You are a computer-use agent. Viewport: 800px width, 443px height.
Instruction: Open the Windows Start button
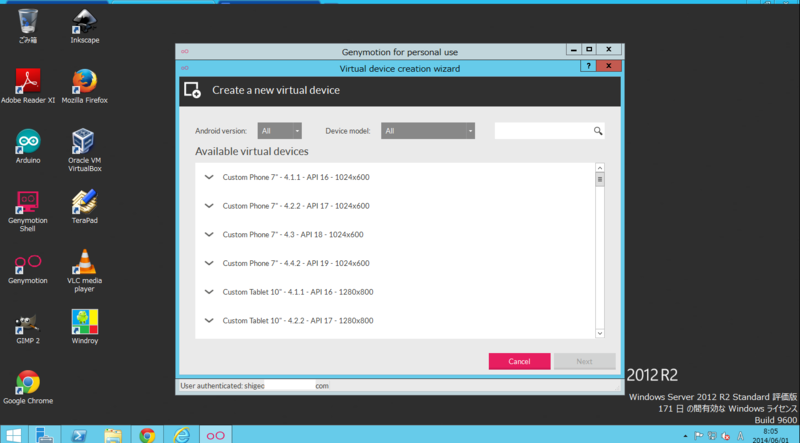14,435
